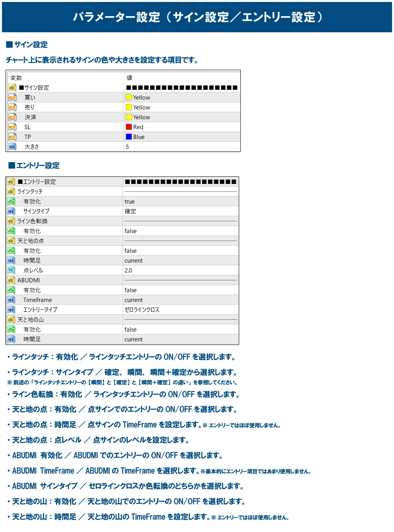This screenshot has width=394, height=532.
Task: Click the ab icon beside ■エントリー設定
Action: click(11, 182)
